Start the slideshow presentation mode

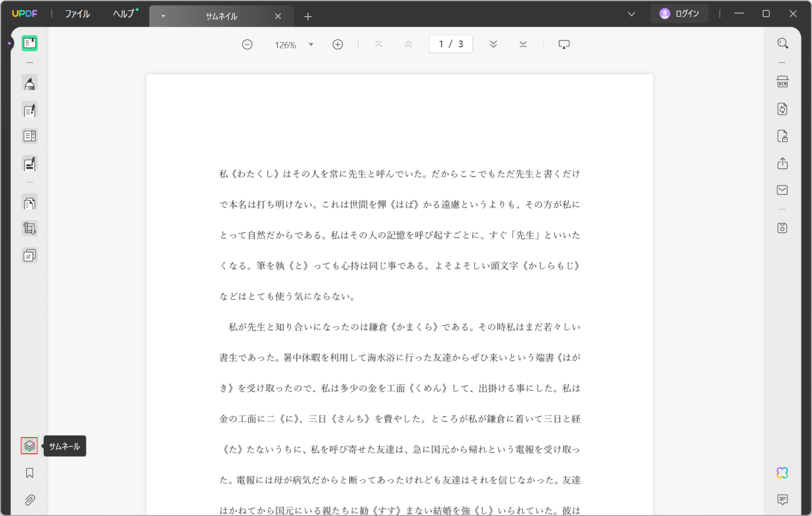pos(564,45)
